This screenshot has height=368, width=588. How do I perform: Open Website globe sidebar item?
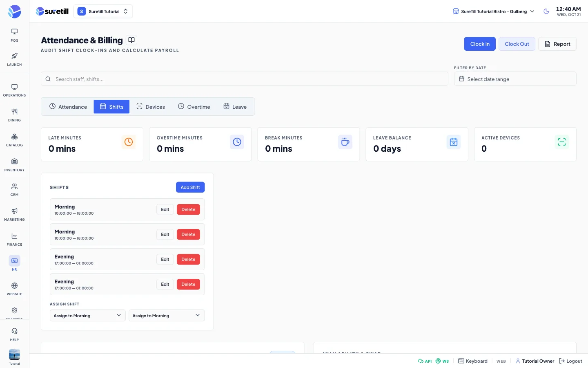point(14,289)
